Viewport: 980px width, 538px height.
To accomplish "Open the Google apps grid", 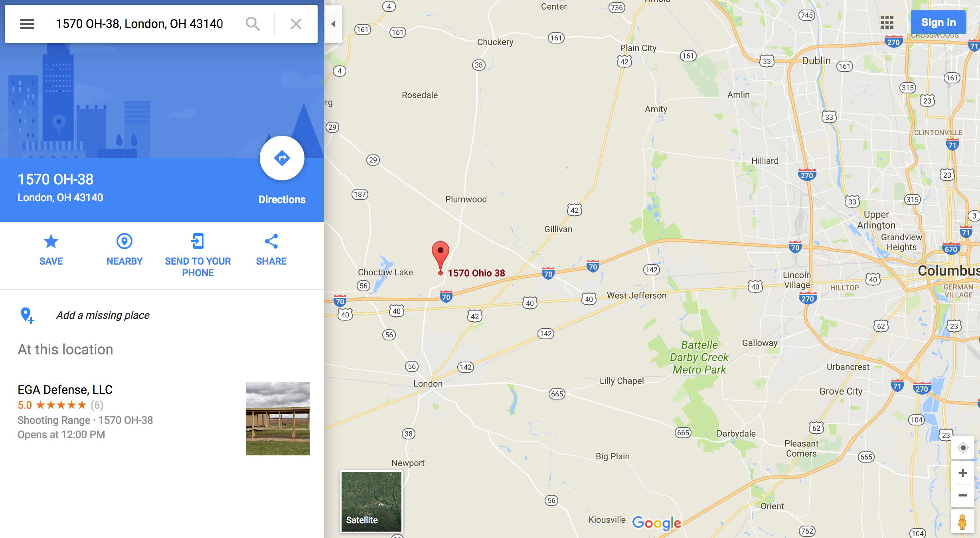I will pos(887,22).
